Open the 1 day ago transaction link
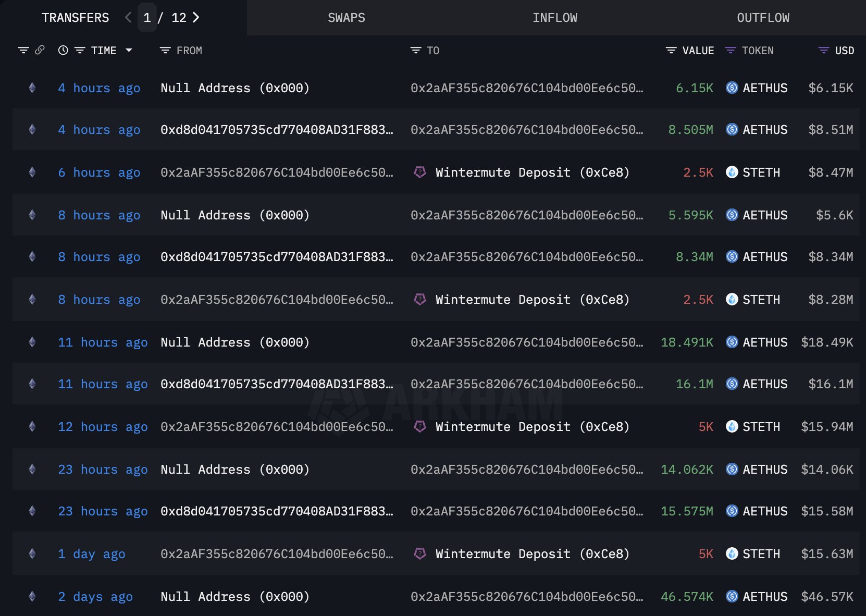This screenshot has width=866, height=616. point(92,554)
